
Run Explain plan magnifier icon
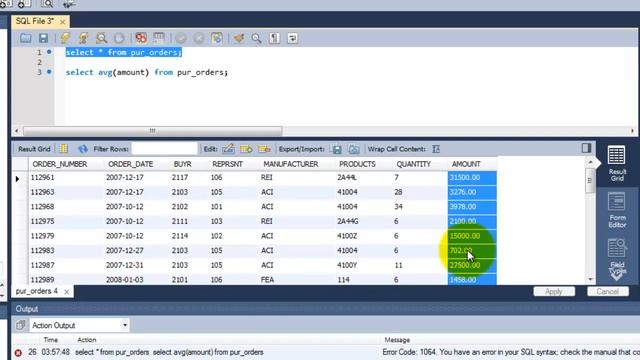101,38
